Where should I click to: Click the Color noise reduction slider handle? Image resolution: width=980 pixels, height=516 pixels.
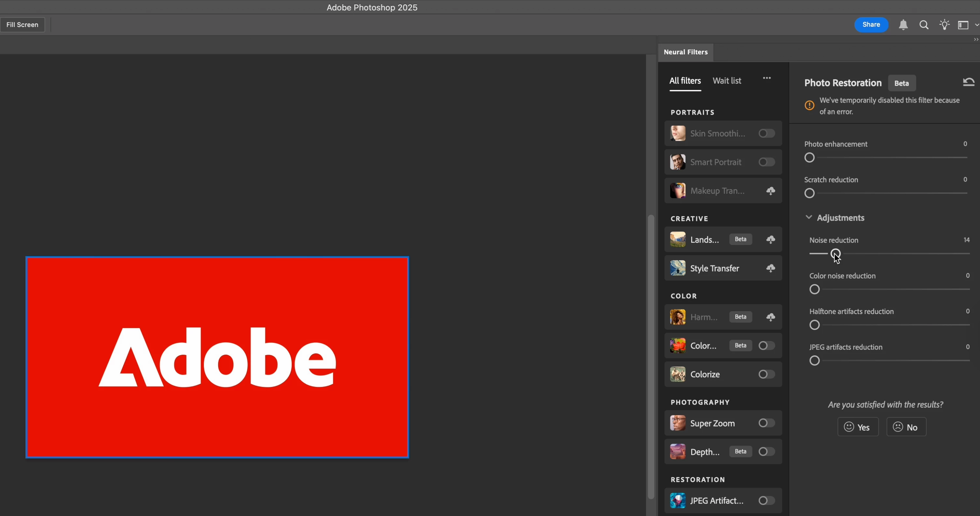(814, 290)
